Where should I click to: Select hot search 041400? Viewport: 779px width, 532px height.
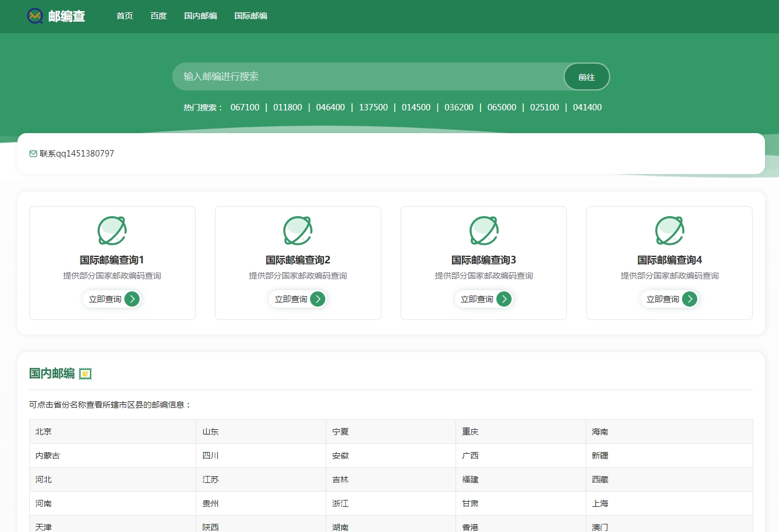coord(587,107)
